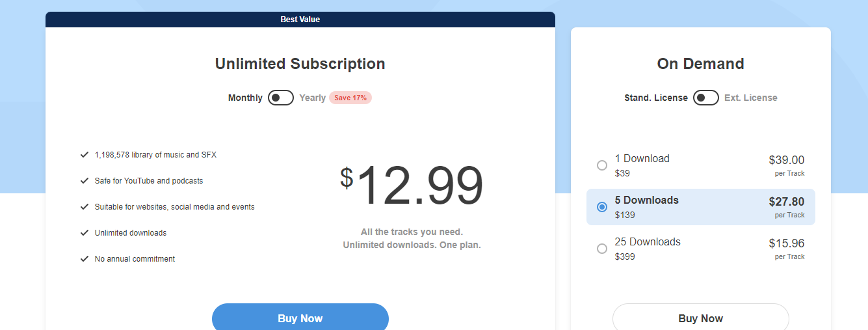The height and width of the screenshot is (330, 868).
Task: Click the Monthly billing label
Action: tap(245, 98)
